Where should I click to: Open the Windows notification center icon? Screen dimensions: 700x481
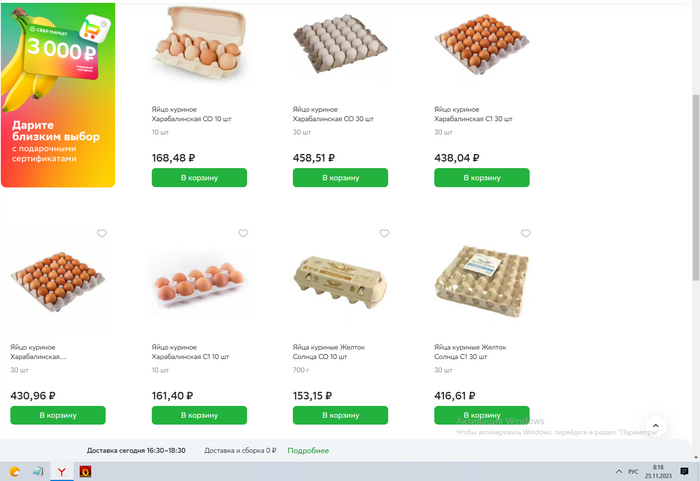click(x=684, y=472)
